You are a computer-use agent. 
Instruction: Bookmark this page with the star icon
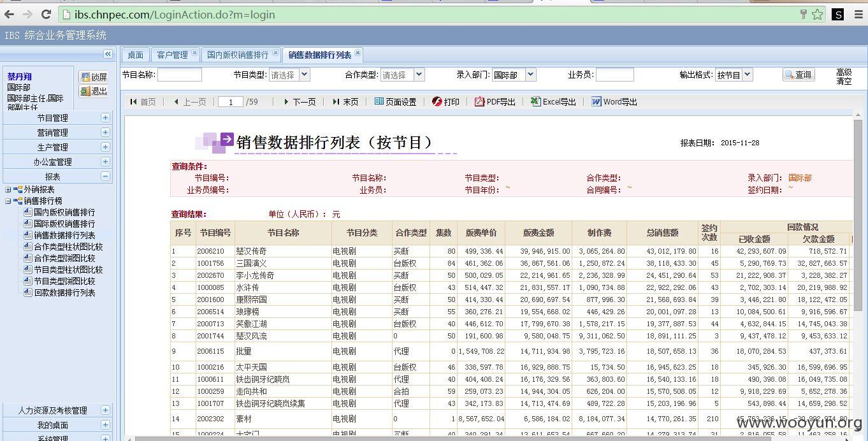(x=817, y=14)
